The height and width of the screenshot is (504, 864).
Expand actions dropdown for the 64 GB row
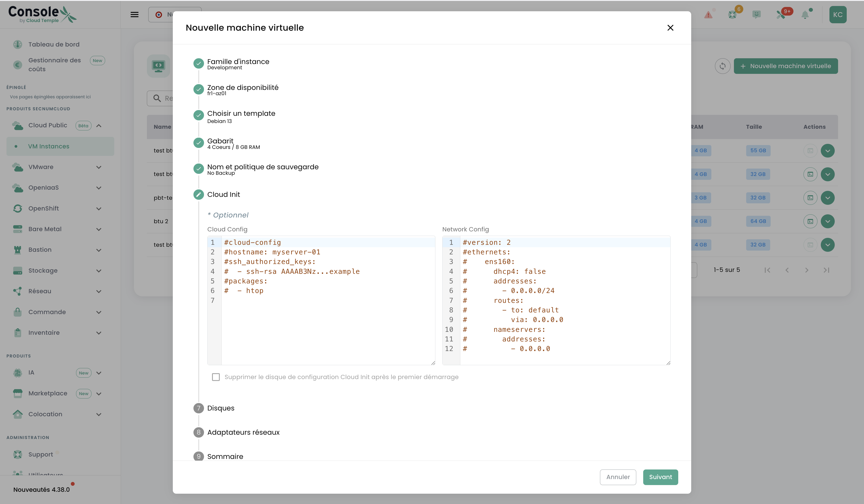828,221
